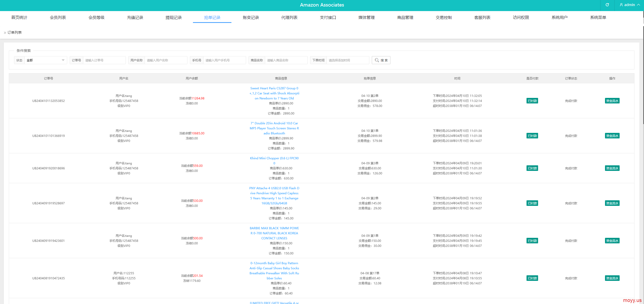Click 已付款 badge for order UB2404091920018696
Screen dimensions: 644x304
click(x=532, y=168)
